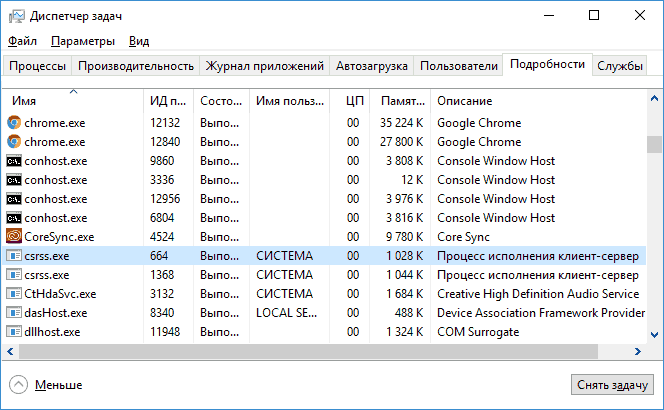Click the dasHost.exe process icon
The width and height of the screenshot is (664, 410).
pos(14,313)
